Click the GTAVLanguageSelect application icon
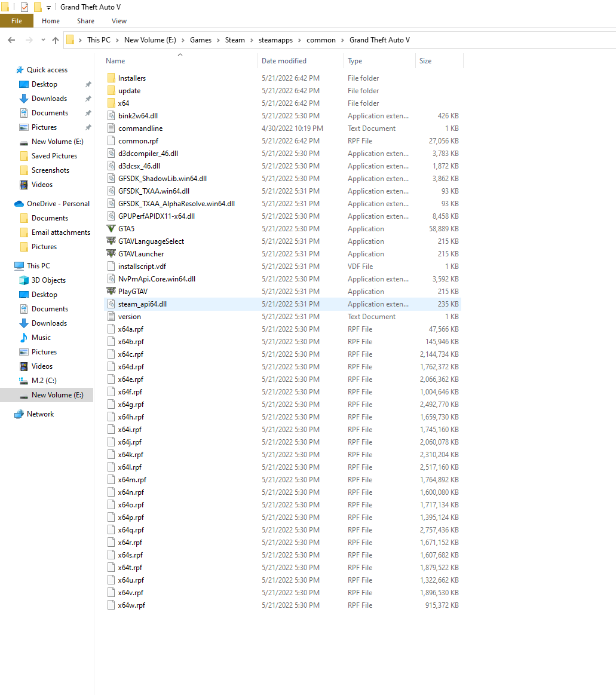The image size is (616, 695). point(111,241)
